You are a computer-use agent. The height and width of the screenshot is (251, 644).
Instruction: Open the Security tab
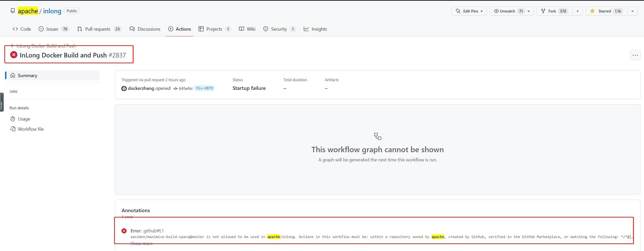pos(280,29)
